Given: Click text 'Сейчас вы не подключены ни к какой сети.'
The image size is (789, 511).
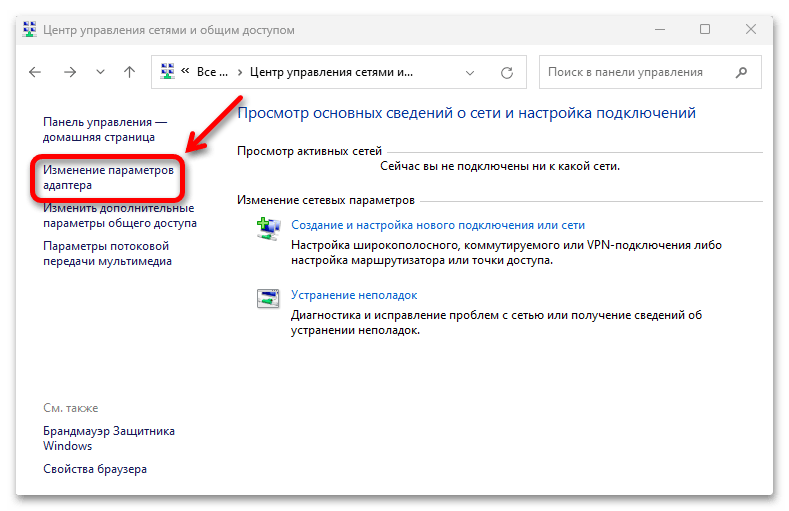Looking at the screenshot, I should click(x=500, y=166).
